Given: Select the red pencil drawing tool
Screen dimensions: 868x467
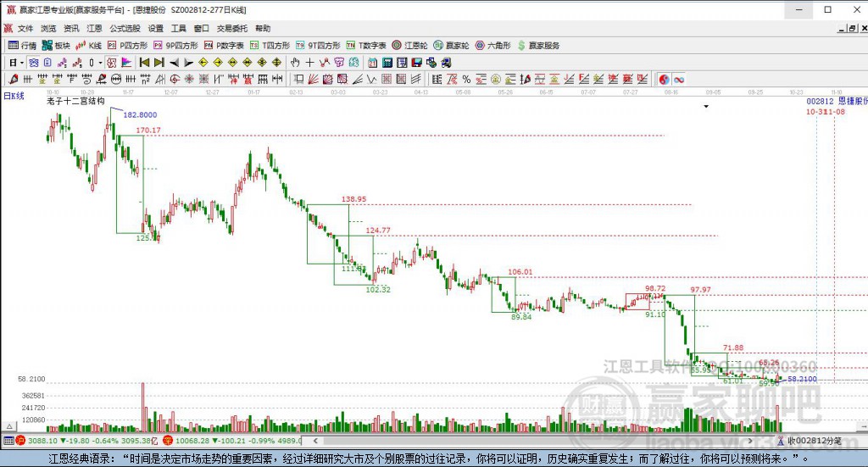Looking at the screenshot, I should pyautogui.click(x=14, y=79).
